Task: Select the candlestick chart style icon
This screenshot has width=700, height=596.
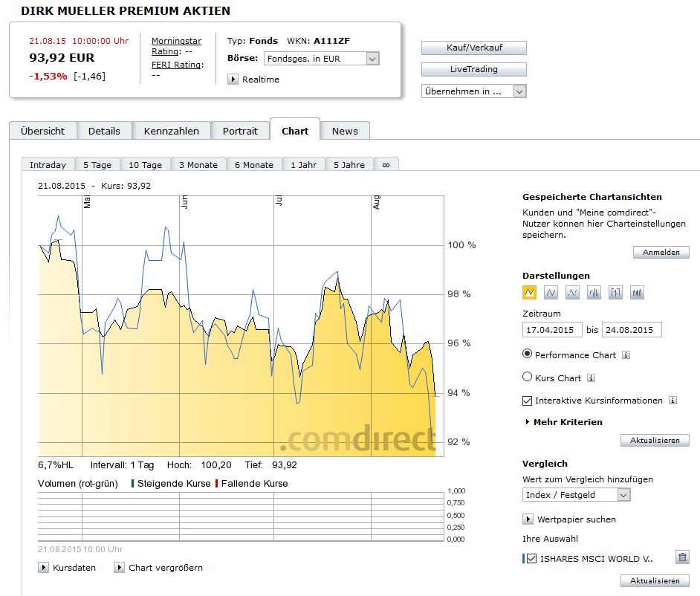Action: (x=637, y=292)
